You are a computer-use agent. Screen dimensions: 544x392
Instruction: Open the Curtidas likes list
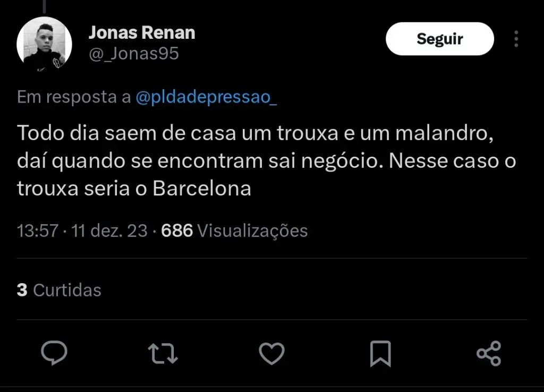[67, 290]
